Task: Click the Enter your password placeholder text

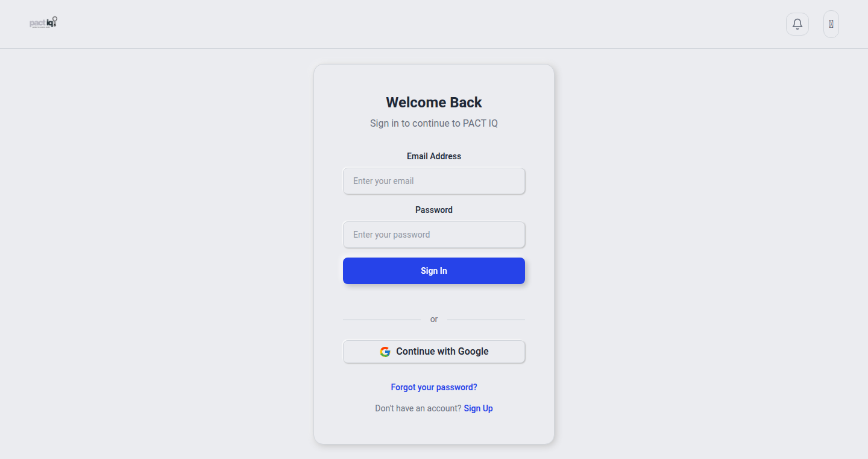Action: coord(392,235)
